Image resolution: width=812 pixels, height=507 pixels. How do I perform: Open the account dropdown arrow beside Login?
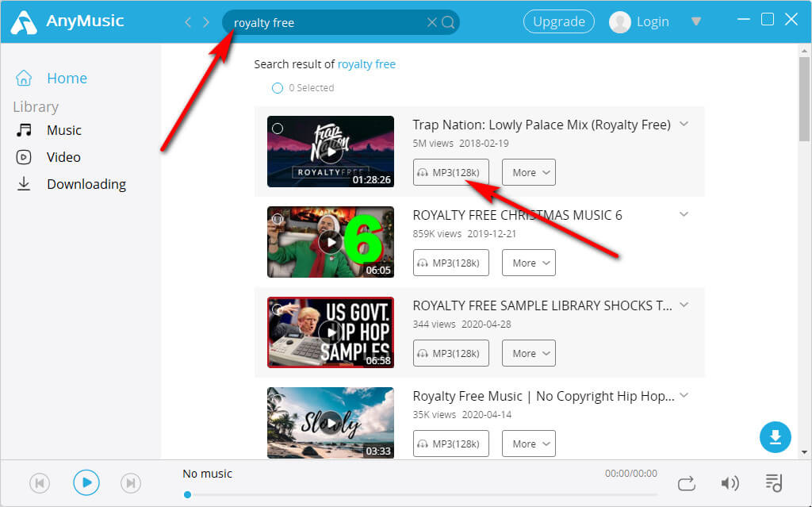pos(695,21)
